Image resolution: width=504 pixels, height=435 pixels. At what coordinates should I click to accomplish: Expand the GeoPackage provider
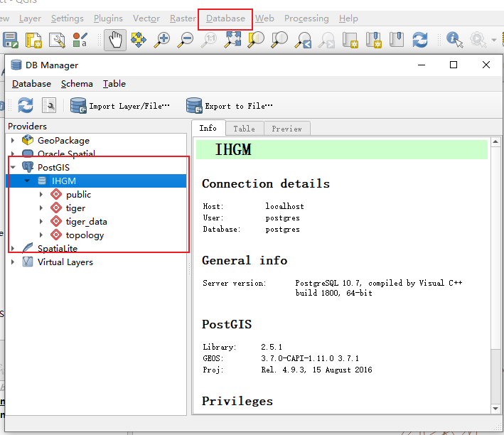click(13, 141)
